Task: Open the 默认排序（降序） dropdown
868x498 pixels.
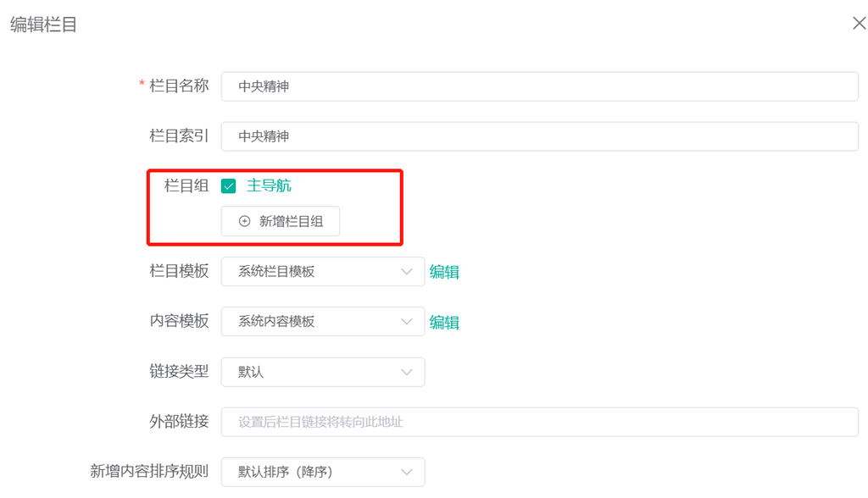Action: pyautogui.click(x=322, y=472)
